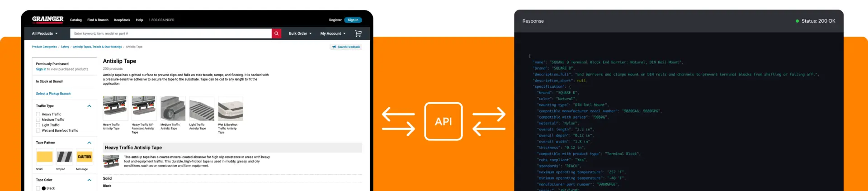Check the Wet and Barefoot Traffic checkbox
The image size is (868, 191).
pos(38,131)
